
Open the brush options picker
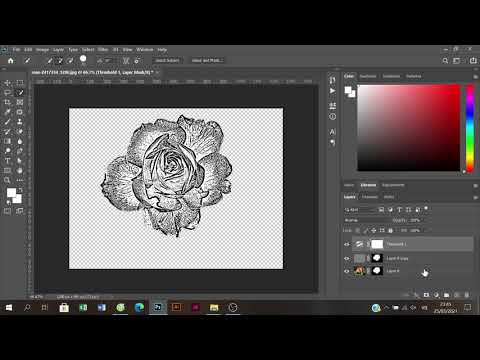[x=83, y=60]
